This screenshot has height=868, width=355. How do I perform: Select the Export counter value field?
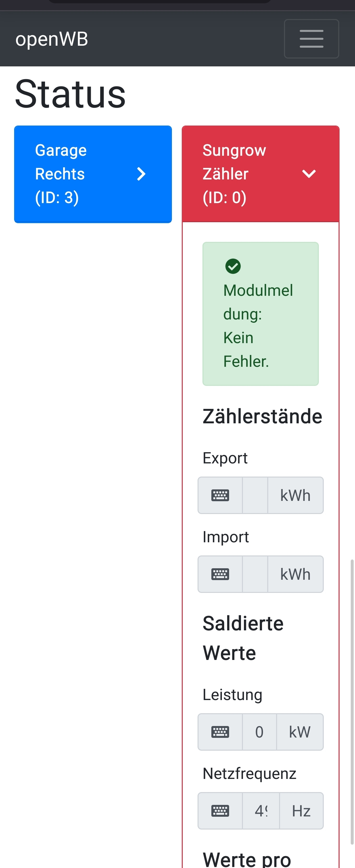click(255, 495)
